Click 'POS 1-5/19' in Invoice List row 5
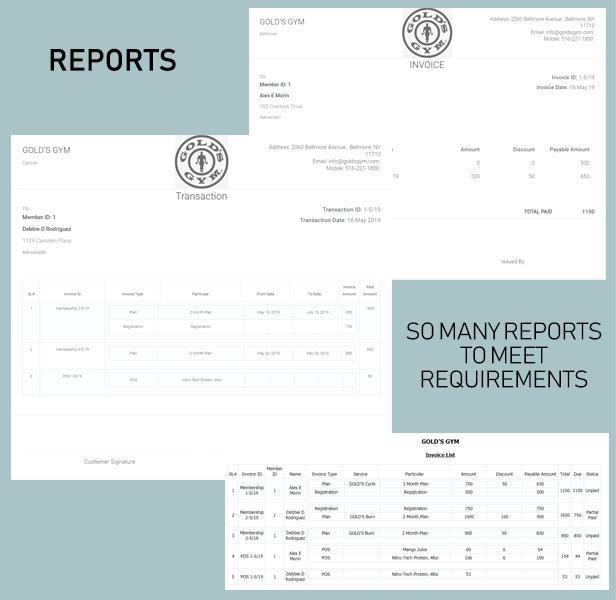This screenshot has width=616, height=600. 251,577
